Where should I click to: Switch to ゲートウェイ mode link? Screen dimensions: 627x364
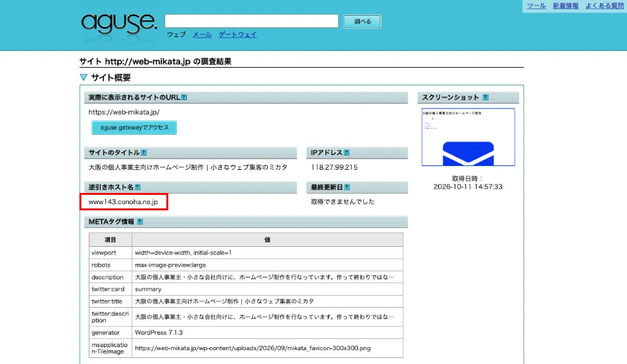click(x=238, y=34)
